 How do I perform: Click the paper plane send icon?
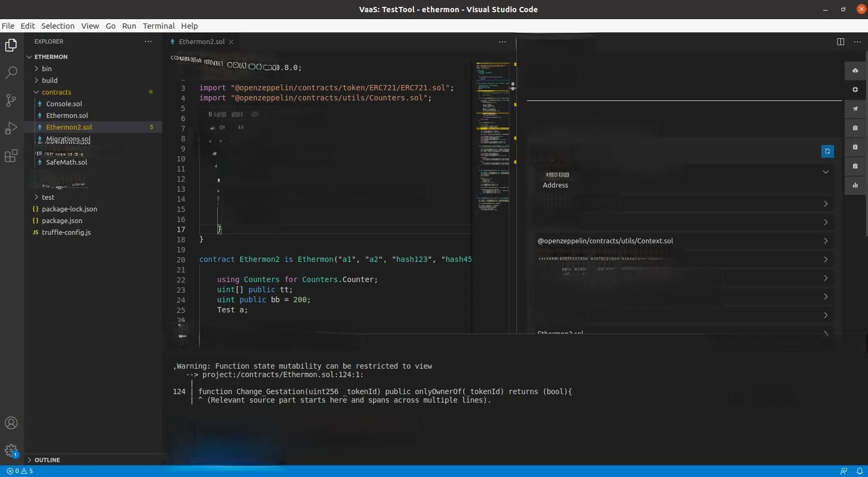pos(855,109)
